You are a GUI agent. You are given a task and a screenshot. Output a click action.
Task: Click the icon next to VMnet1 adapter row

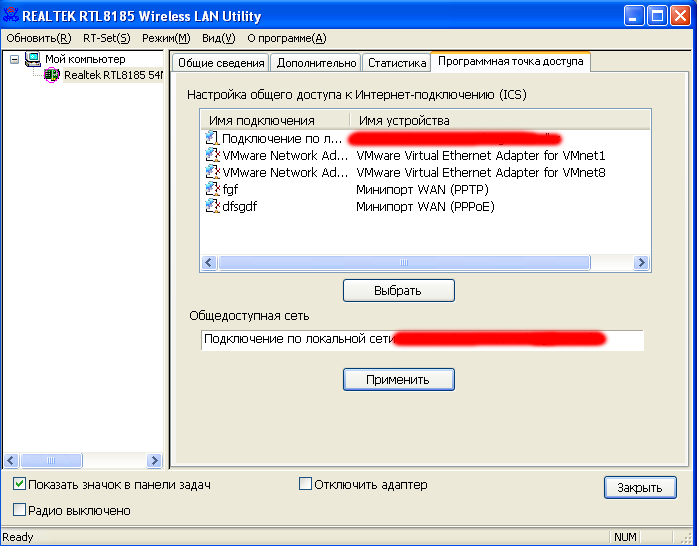(212, 155)
